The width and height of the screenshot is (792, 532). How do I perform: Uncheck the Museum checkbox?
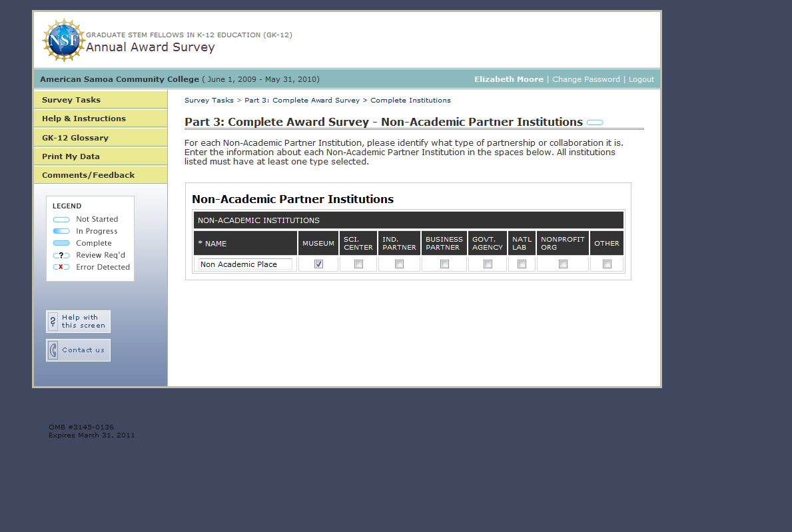318,264
